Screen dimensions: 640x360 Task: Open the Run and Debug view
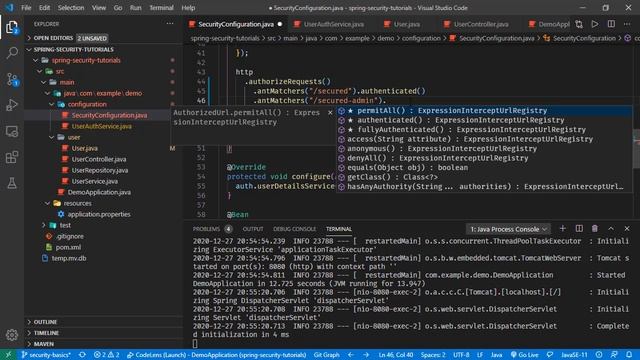pyautogui.click(x=12, y=105)
